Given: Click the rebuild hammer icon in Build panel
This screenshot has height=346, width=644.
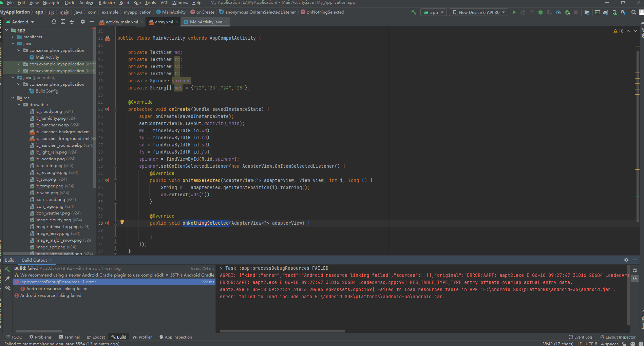Looking at the screenshot, I should coord(7,270).
